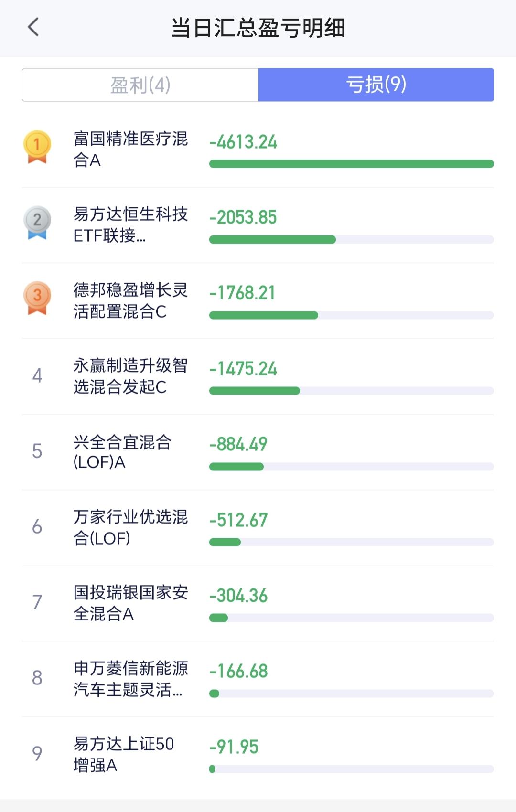Click the -1768.21 loss progress bar
The width and height of the screenshot is (516, 812).
(x=352, y=315)
